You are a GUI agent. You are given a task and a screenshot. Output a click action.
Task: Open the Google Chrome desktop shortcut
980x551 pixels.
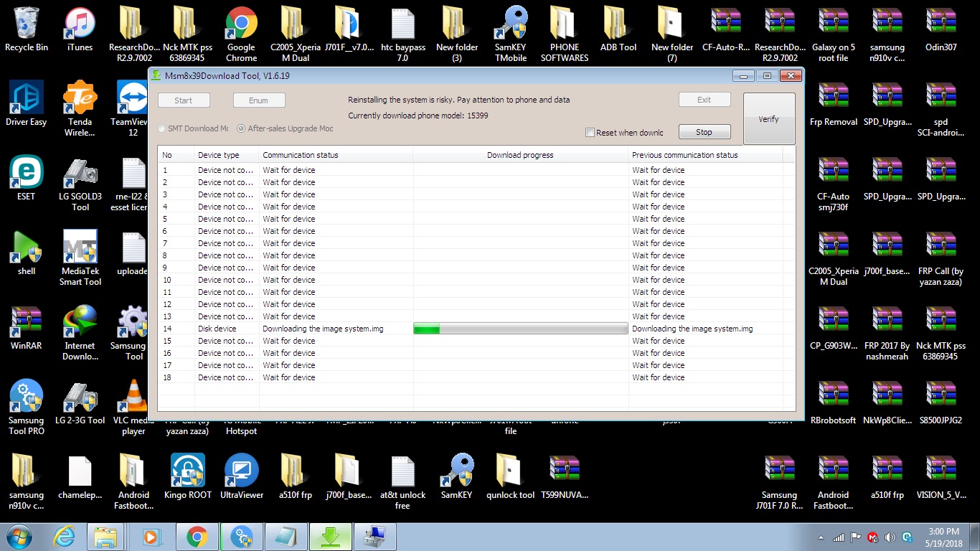coord(241,34)
